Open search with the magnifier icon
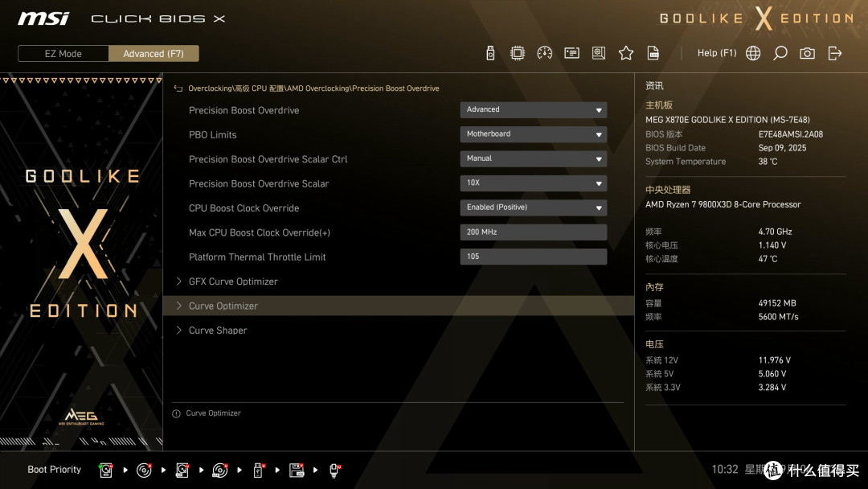The image size is (868, 489). (x=780, y=53)
